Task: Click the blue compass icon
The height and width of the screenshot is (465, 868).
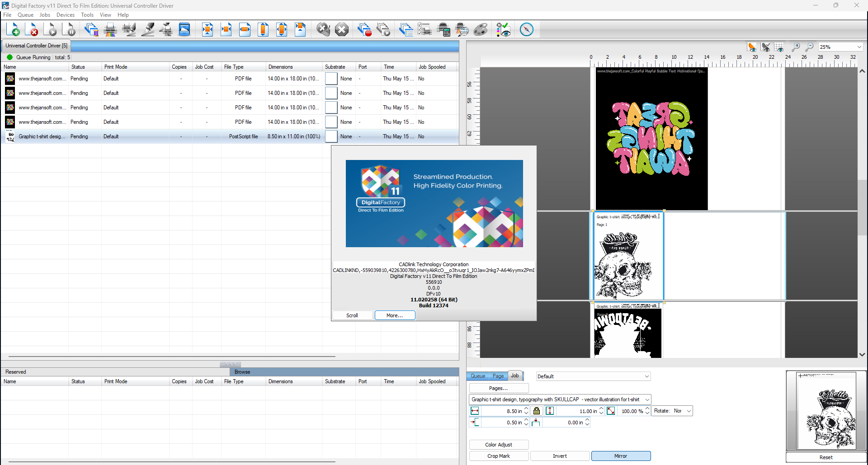Action: 527,29
